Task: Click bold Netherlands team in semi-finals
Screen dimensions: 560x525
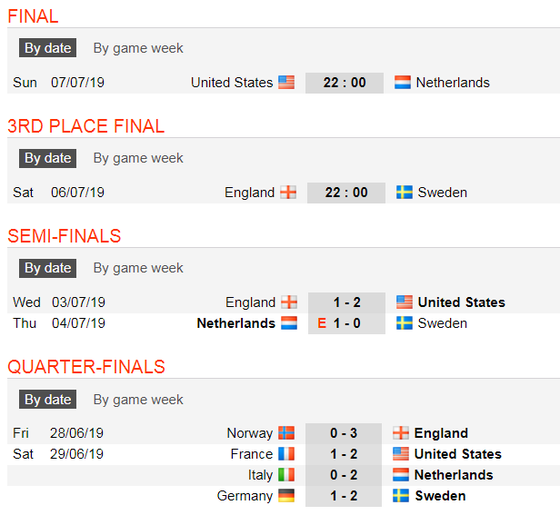Action: (236, 324)
